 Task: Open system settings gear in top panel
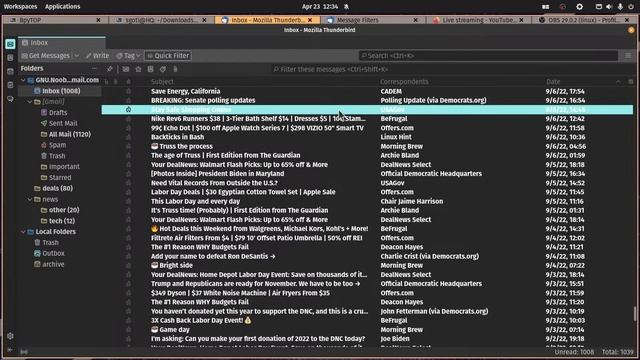pyautogui.click(x=579, y=7)
